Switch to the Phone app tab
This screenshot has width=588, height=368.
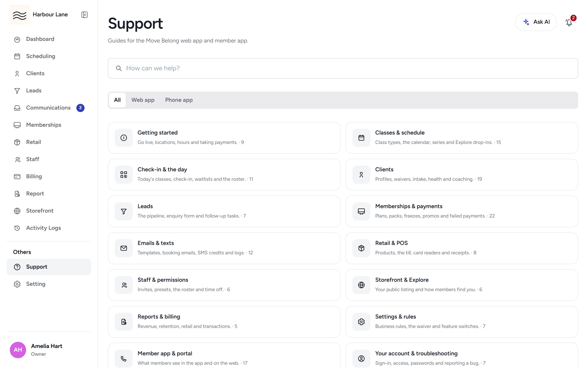click(x=179, y=100)
